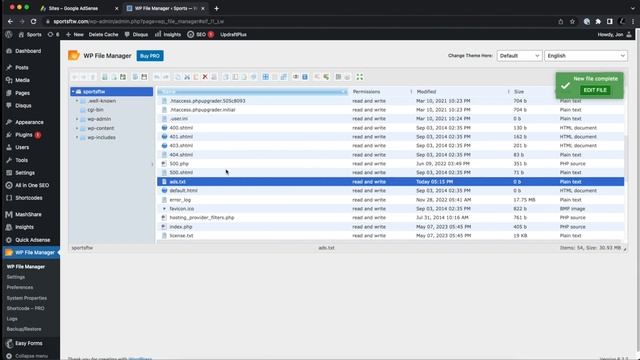Image resolution: width=640 pixels, height=360 pixels.
Task: Expand the wp-includes folder arrow
Action: (77, 138)
